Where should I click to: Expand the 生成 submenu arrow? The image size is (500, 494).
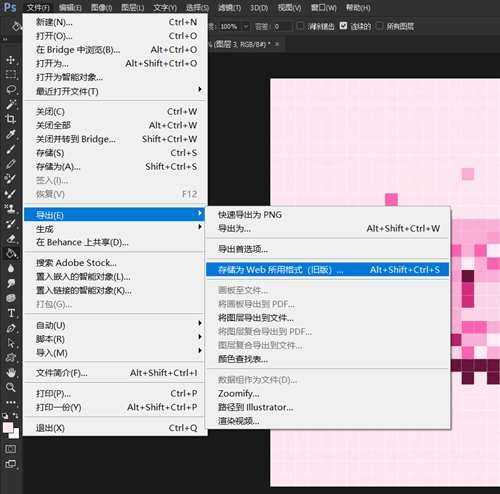pos(200,227)
